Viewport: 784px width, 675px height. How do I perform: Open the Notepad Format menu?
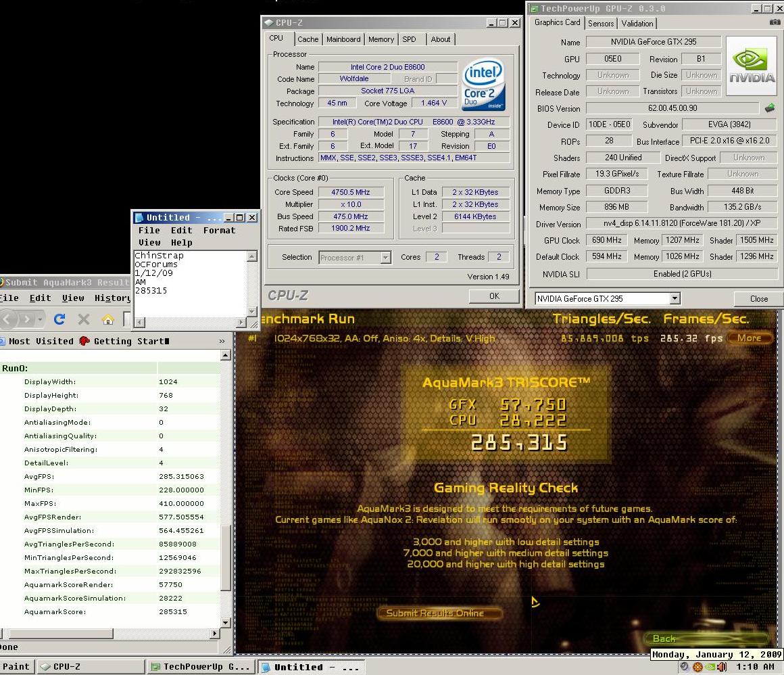pos(219,230)
